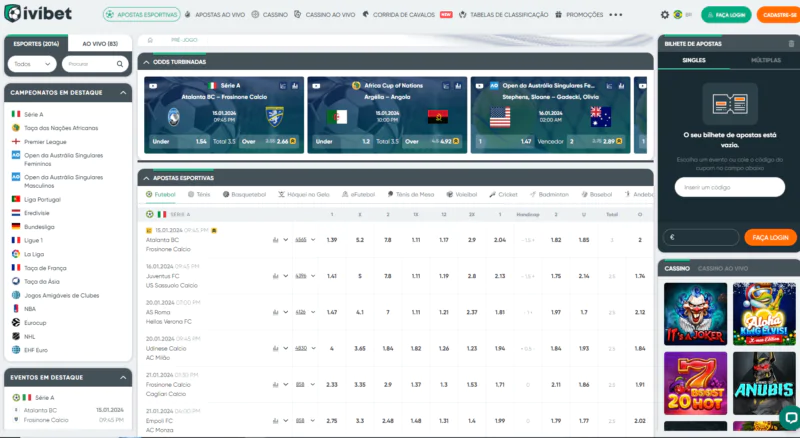Open statistics icon for Atalanta BC row
Viewport: 800px width, 438px height.
click(276, 239)
